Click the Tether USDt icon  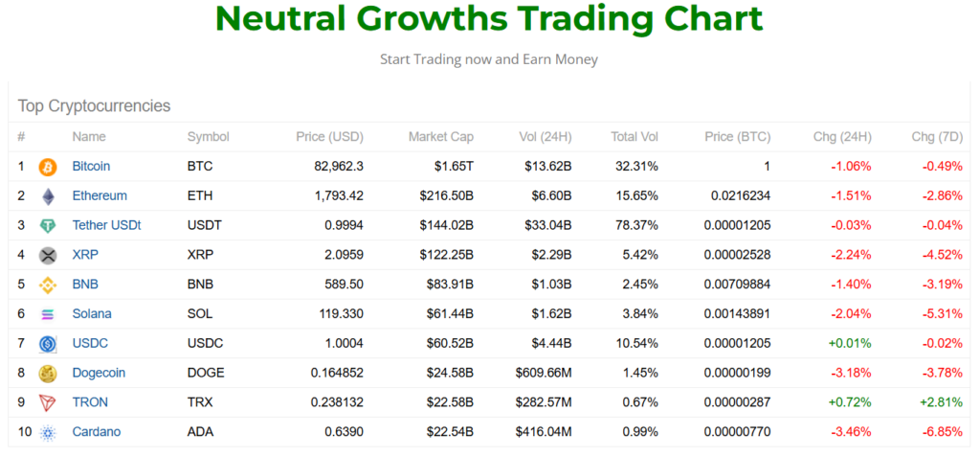pos(48,226)
